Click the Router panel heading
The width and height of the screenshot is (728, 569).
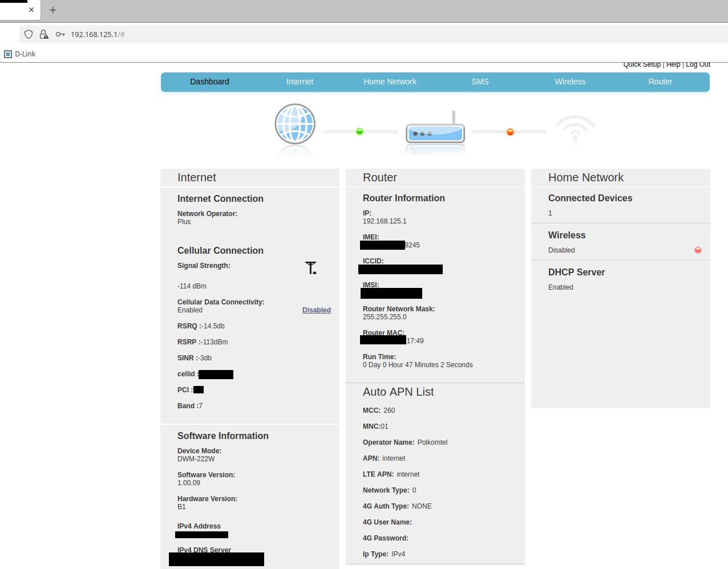click(380, 177)
